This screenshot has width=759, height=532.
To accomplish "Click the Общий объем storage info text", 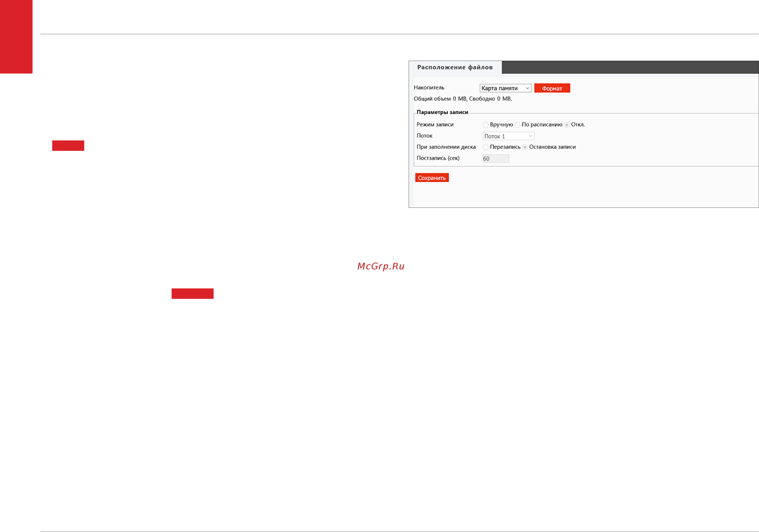I will pos(463,99).
